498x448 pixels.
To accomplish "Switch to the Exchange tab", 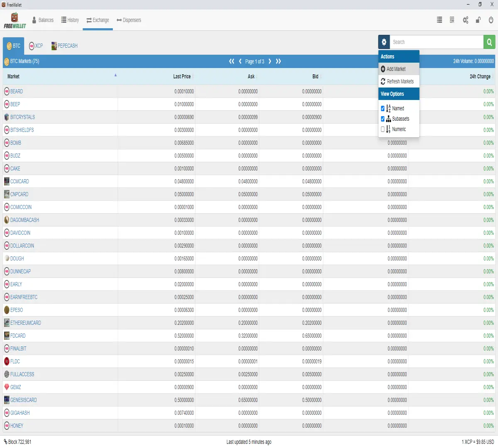I will 98,20.
